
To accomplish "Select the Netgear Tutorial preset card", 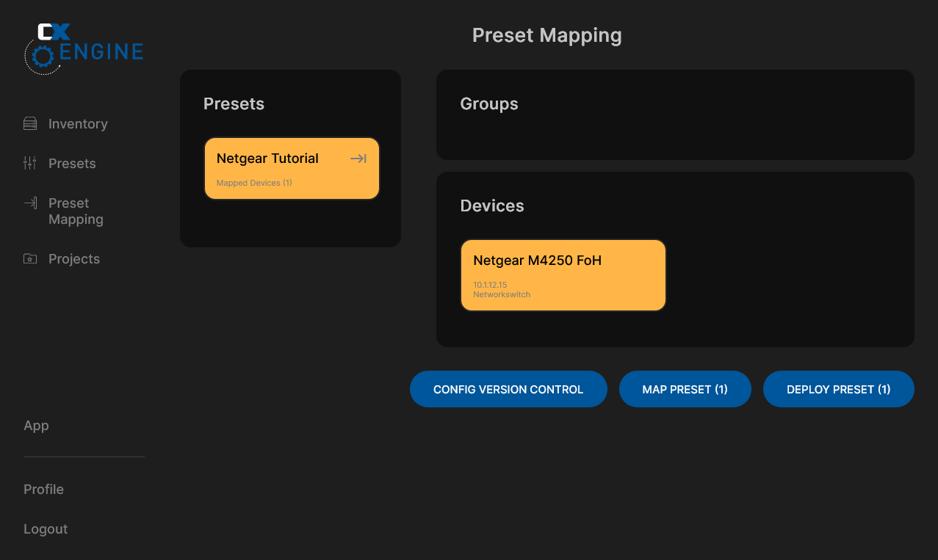I will coord(292,168).
